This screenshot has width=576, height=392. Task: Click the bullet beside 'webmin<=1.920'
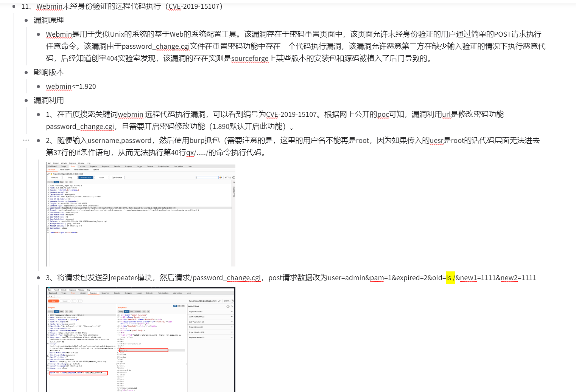point(39,87)
